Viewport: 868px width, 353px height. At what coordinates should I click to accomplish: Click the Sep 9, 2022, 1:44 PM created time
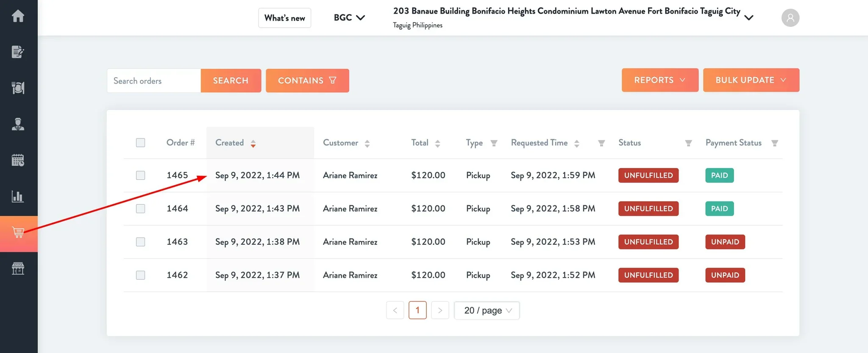[257, 175]
